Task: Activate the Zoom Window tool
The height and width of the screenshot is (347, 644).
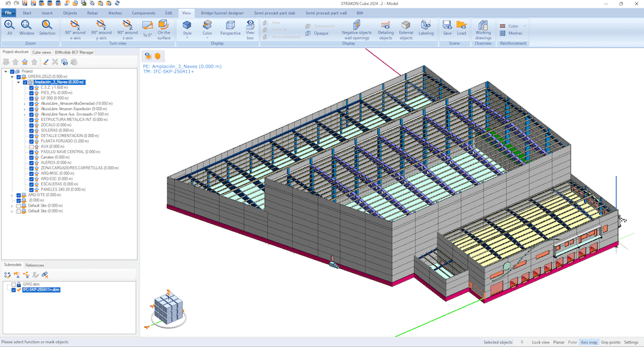Action: 26,28
